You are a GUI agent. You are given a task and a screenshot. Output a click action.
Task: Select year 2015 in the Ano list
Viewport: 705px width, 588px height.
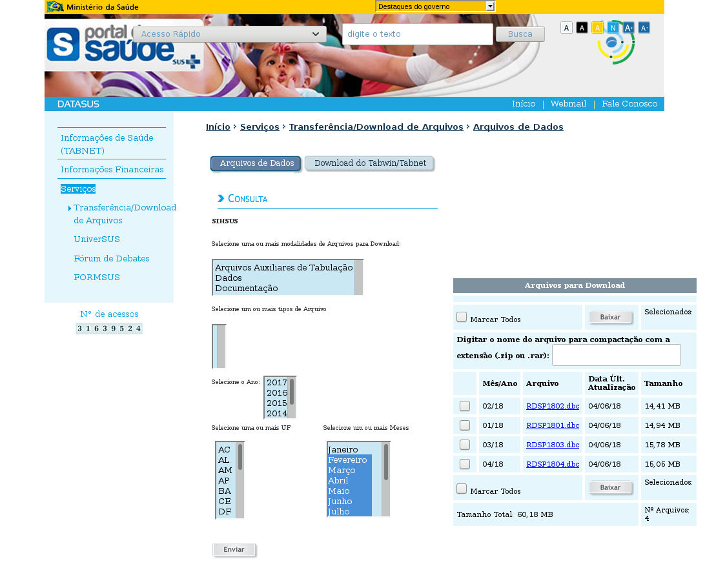tap(276, 403)
